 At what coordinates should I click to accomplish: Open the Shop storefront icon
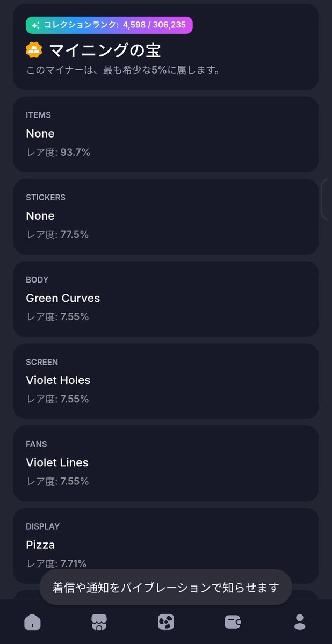click(99, 622)
